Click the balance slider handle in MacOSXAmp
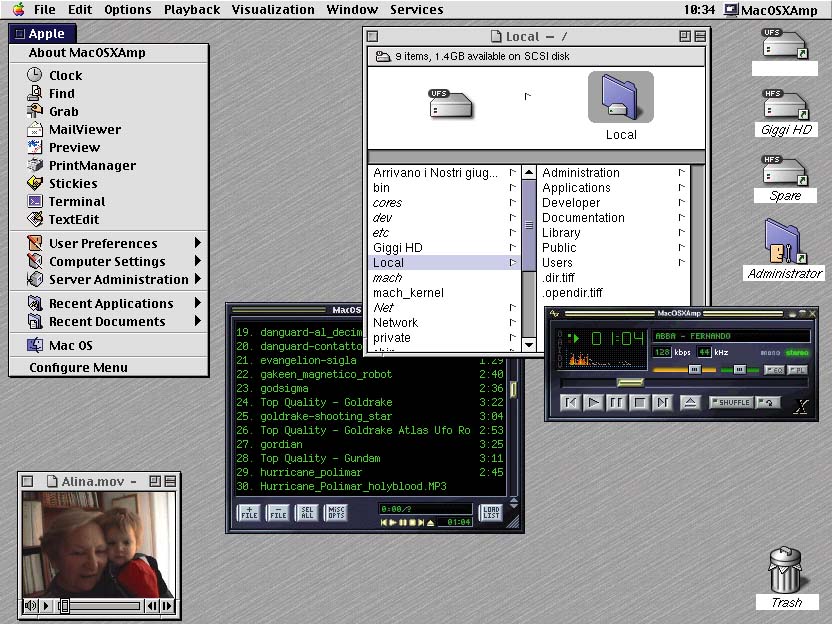Image resolution: width=832 pixels, height=624 pixels. (739, 369)
